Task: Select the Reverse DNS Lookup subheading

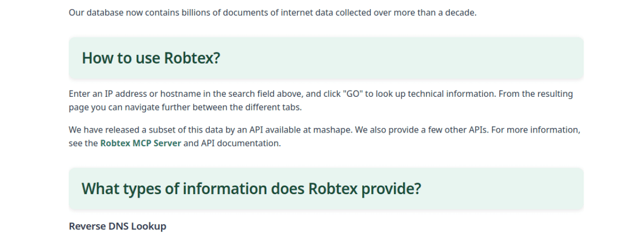Action: click(118, 226)
